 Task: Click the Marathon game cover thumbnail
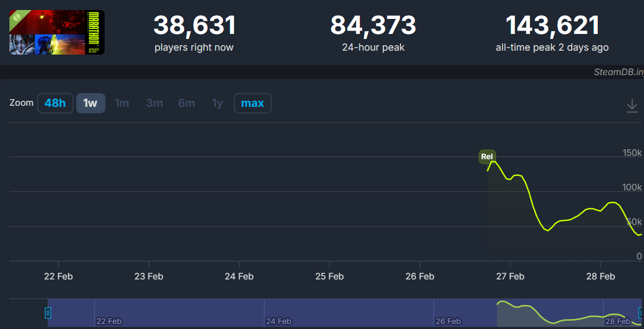[x=57, y=32]
